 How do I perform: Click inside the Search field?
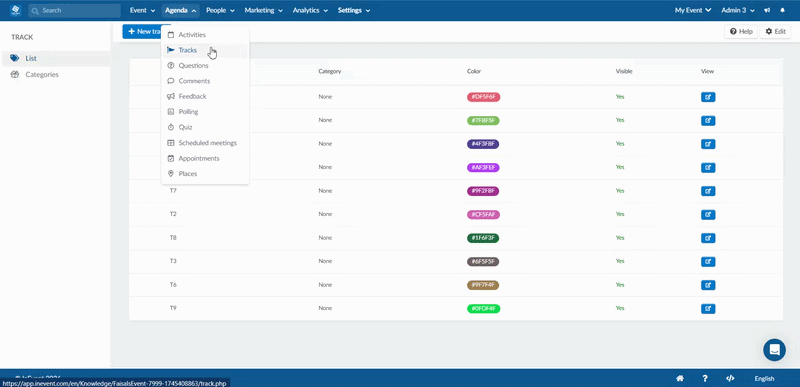point(74,10)
